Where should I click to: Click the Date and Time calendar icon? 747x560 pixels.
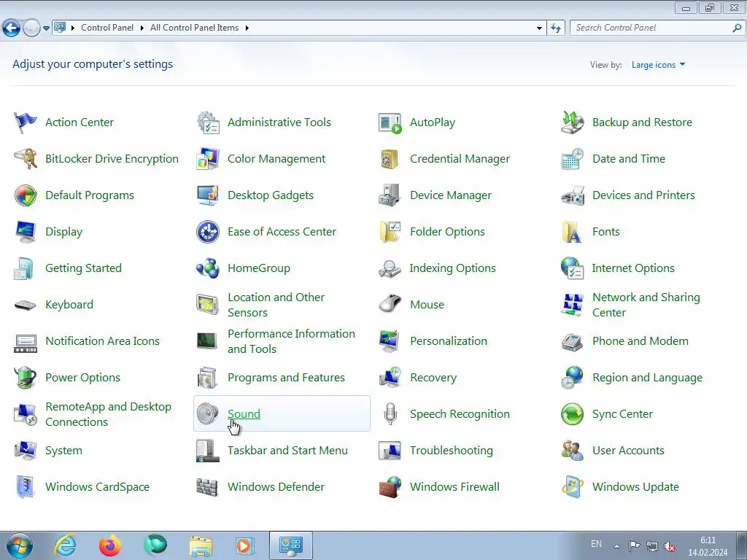coord(572,158)
